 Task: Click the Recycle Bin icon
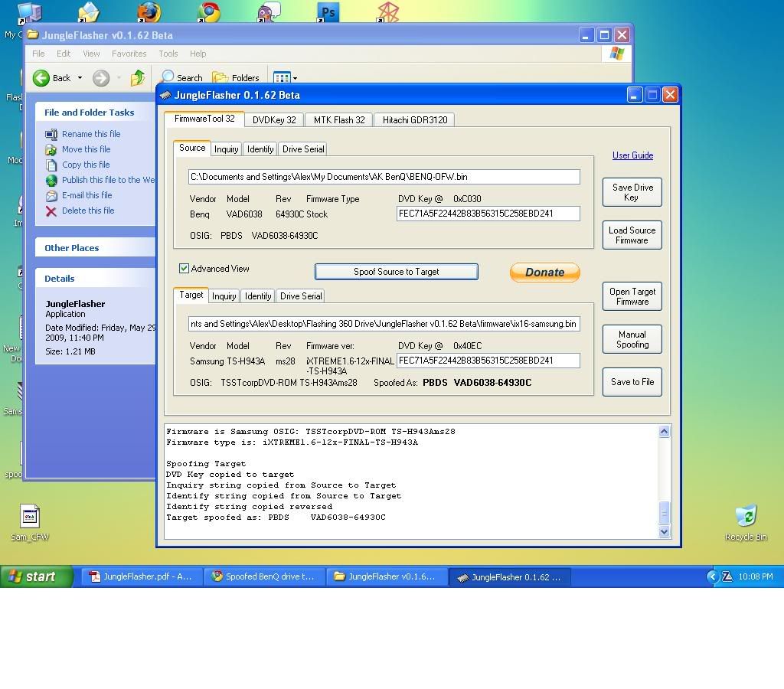coord(745,517)
